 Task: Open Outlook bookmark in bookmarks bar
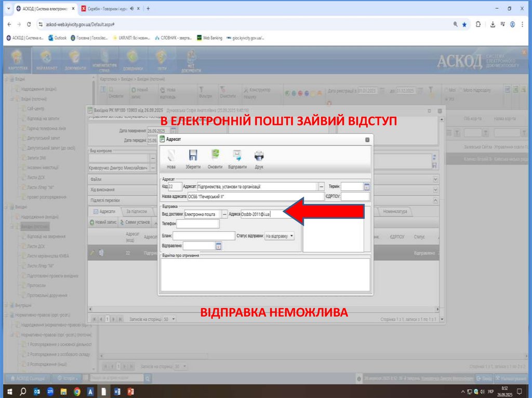[x=57, y=38]
